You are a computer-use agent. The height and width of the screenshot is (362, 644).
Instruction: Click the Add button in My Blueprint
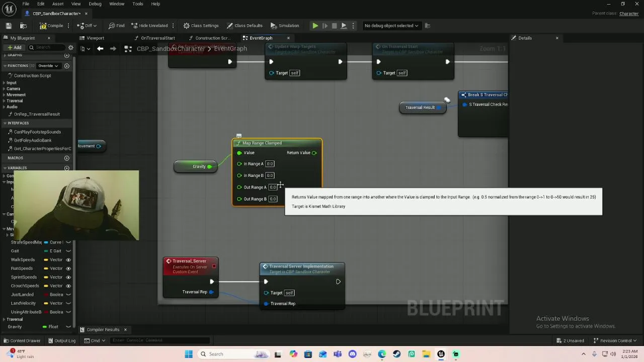[x=14, y=48]
